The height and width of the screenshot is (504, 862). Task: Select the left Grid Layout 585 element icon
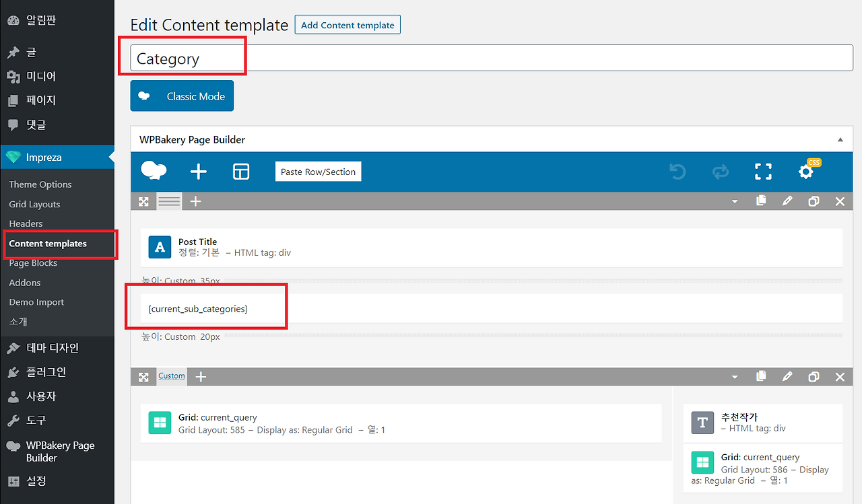pos(160,423)
